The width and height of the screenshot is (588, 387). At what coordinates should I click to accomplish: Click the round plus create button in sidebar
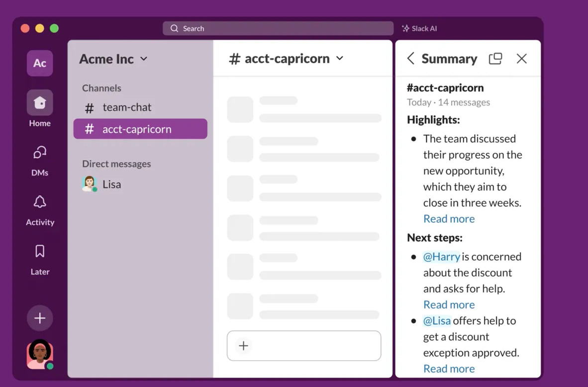pyautogui.click(x=40, y=318)
